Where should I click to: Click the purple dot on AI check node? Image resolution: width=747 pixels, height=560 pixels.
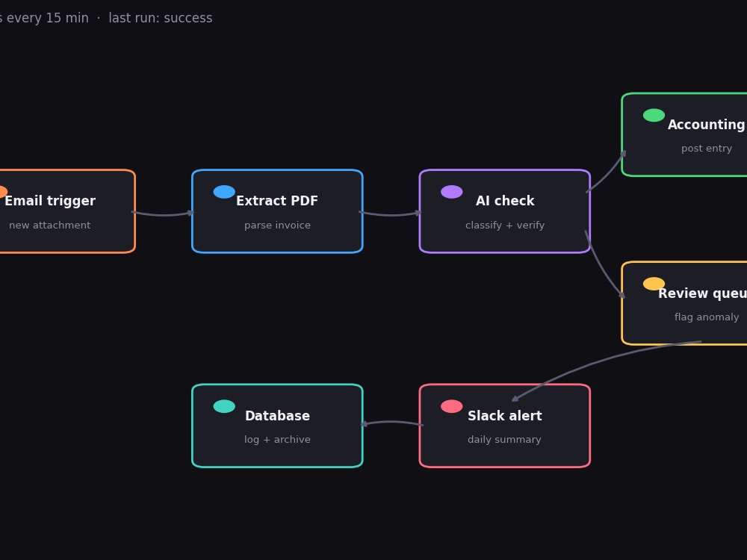pyautogui.click(x=452, y=192)
